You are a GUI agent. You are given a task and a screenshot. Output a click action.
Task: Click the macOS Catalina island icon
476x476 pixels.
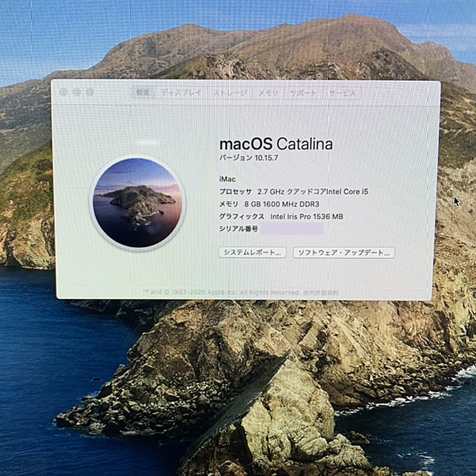[138, 203]
